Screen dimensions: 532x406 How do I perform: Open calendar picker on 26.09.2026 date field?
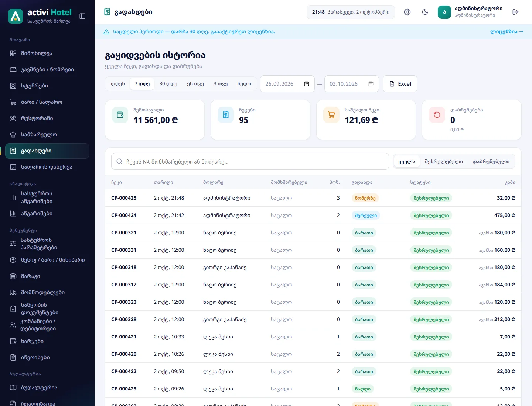pos(307,84)
